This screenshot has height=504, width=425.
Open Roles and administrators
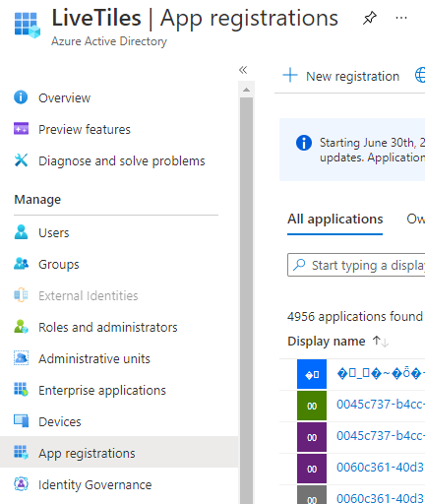[x=108, y=328]
